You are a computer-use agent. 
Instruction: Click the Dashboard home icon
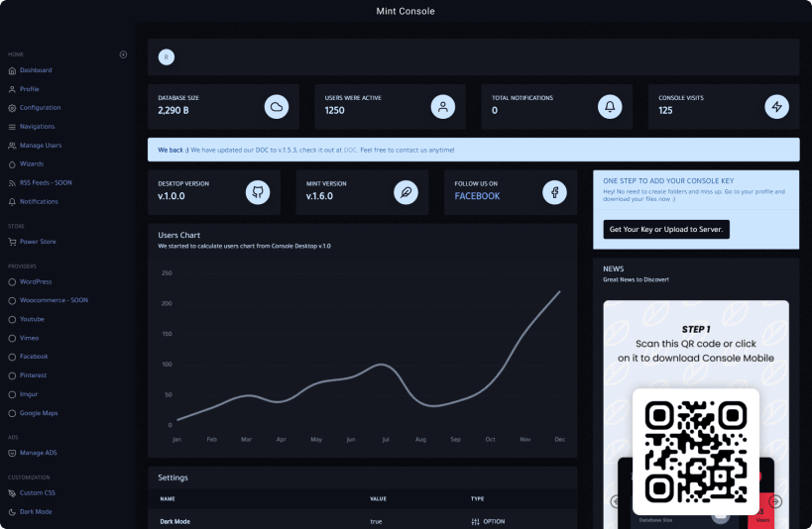tap(12, 71)
